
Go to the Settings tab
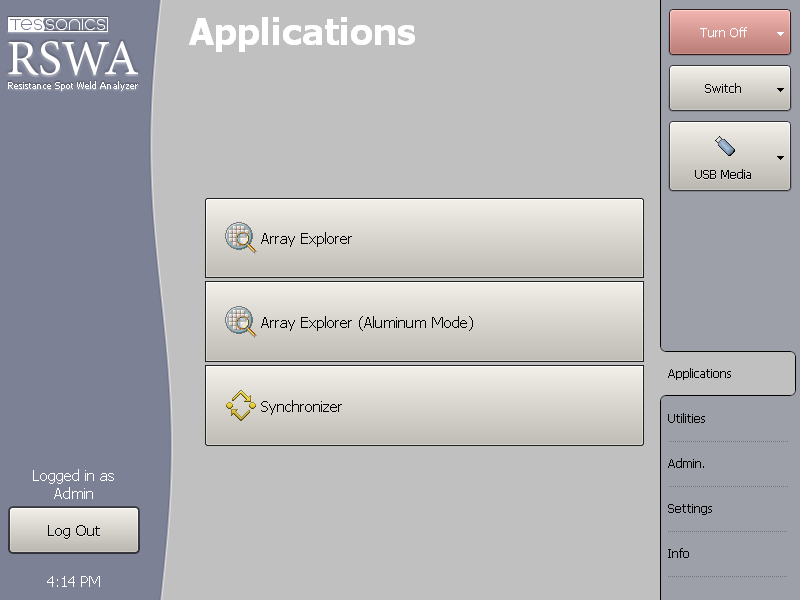coord(728,508)
